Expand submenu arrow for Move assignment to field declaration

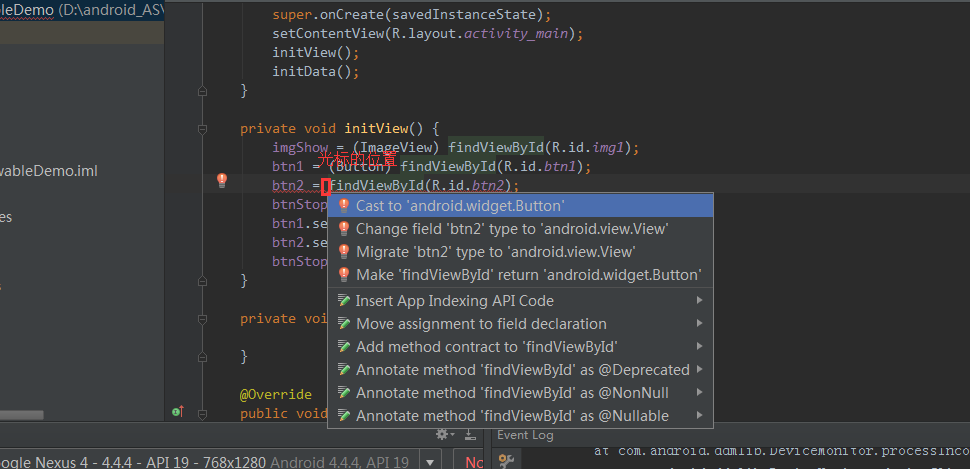point(700,324)
